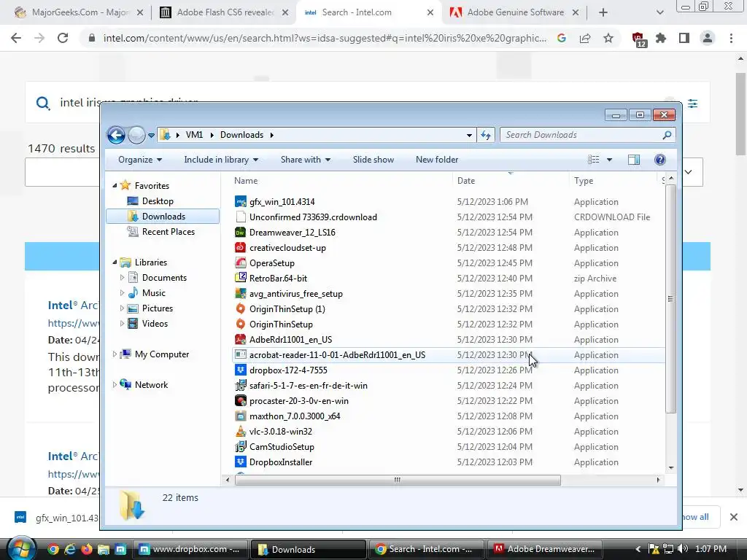Select the RetroBar.64-bit zip archive icon

coord(241,278)
